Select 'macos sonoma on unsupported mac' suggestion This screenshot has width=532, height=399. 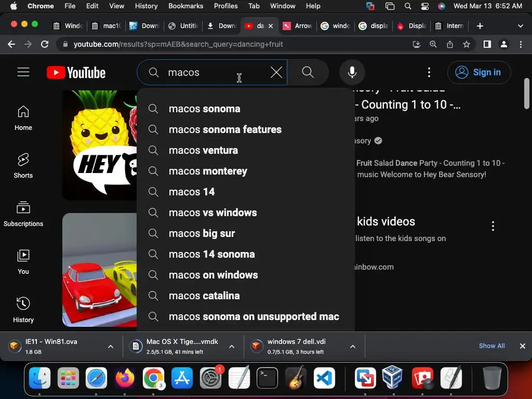coord(246,316)
